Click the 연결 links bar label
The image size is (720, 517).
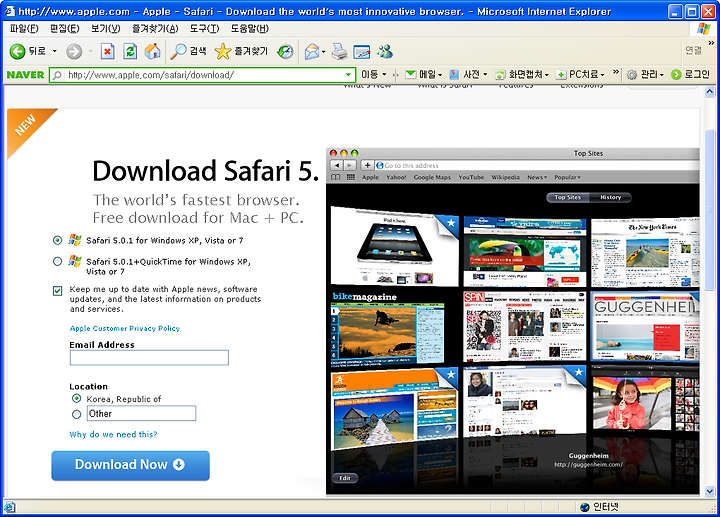(x=693, y=50)
